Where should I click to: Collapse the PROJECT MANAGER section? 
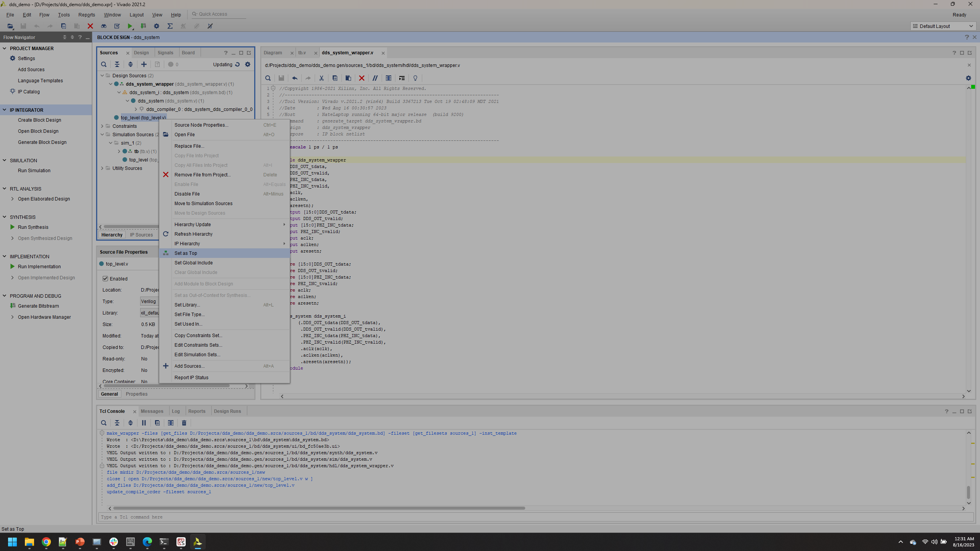coord(5,49)
